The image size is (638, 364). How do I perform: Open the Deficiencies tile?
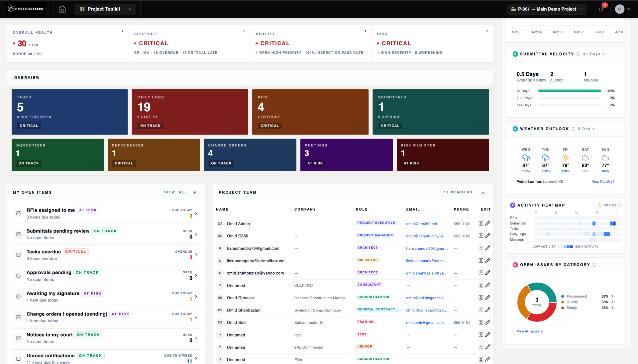click(x=154, y=155)
